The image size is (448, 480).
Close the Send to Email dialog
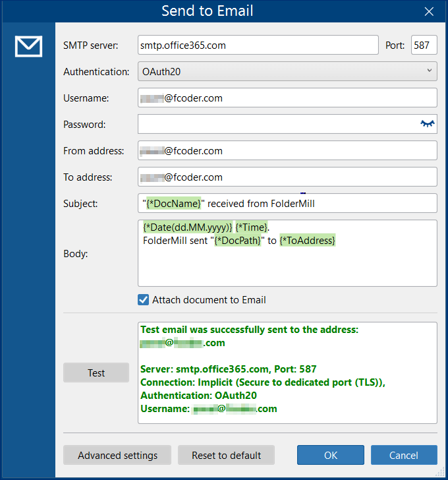coord(429,11)
